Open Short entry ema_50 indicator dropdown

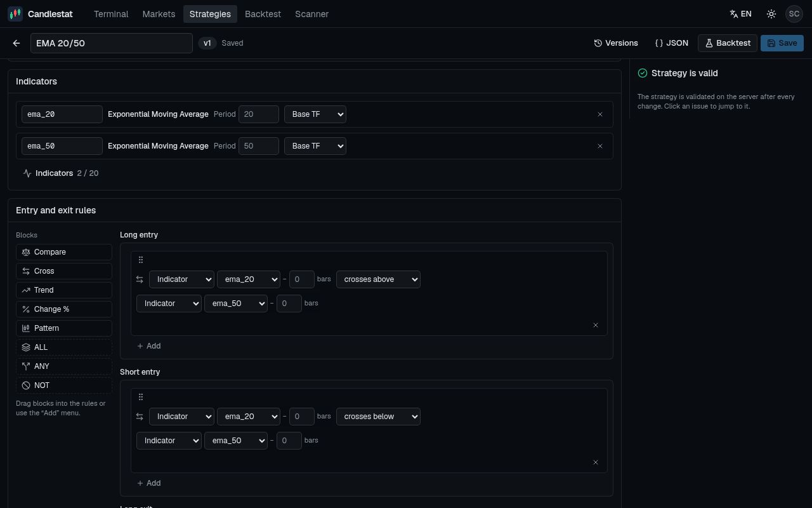click(x=236, y=441)
